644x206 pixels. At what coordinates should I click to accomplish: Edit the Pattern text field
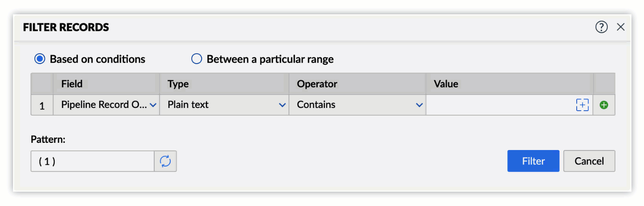click(92, 161)
